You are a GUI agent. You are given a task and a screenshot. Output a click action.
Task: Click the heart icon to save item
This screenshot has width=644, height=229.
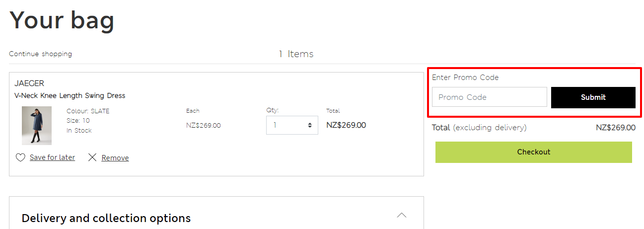20,157
